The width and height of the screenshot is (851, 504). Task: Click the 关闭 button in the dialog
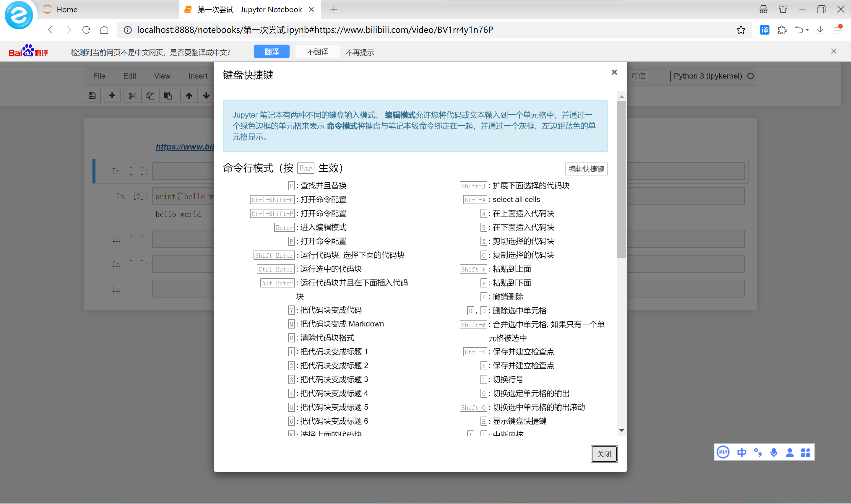tap(604, 454)
